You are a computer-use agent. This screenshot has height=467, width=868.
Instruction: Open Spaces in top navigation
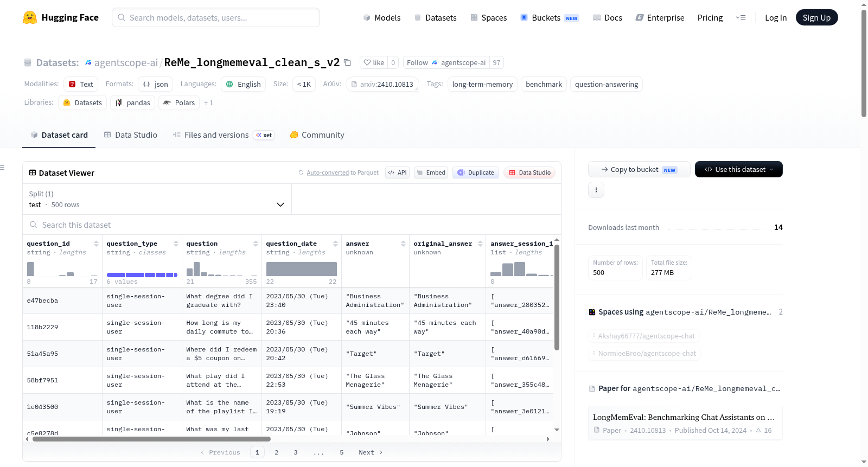pos(488,17)
